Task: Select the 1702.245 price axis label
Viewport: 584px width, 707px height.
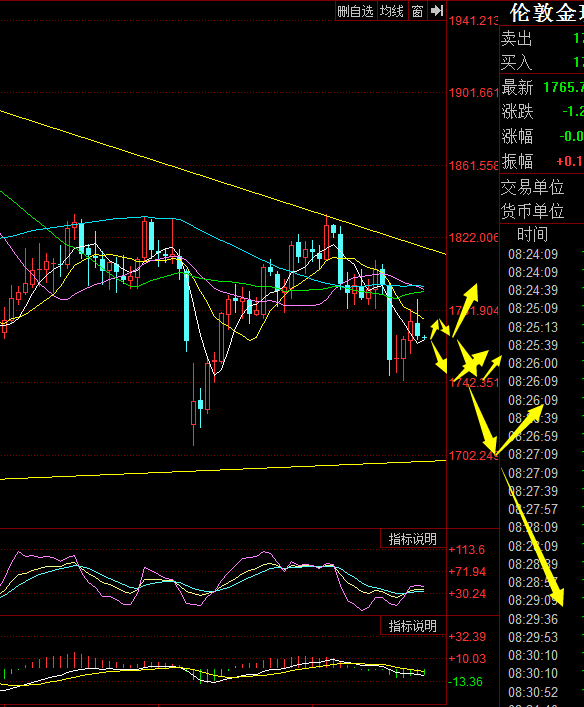Action: click(x=474, y=455)
